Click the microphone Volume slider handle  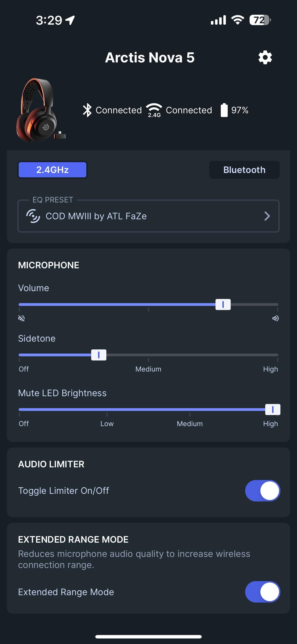[x=223, y=304]
